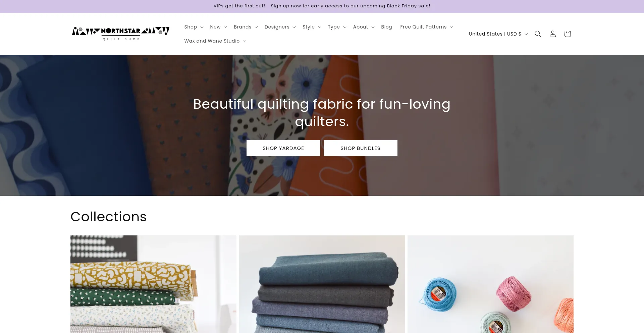The image size is (644, 333).
Task: Open the folded blue chambray collection image
Action: (x=322, y=284)
